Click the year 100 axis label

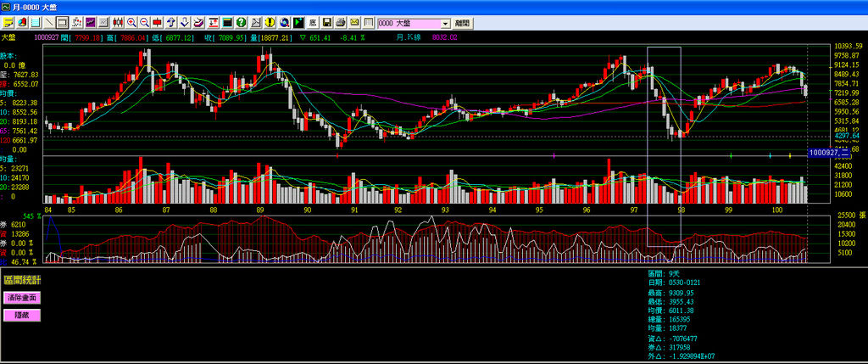point(778,210)
